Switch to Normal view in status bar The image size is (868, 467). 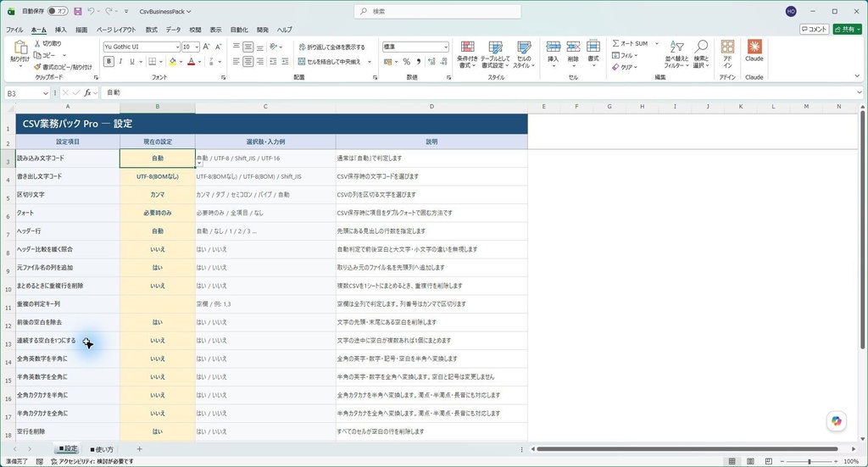pos(732,461)
